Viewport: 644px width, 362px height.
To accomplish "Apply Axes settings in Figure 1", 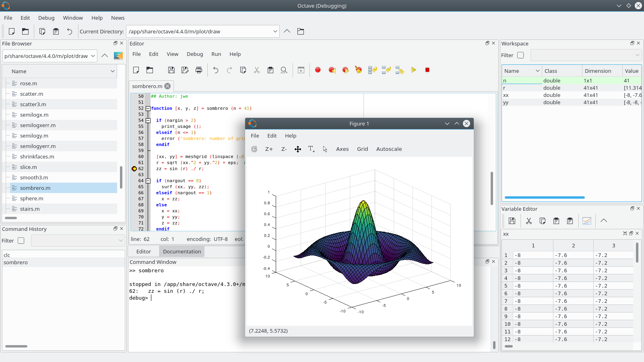I will point(342,149).
